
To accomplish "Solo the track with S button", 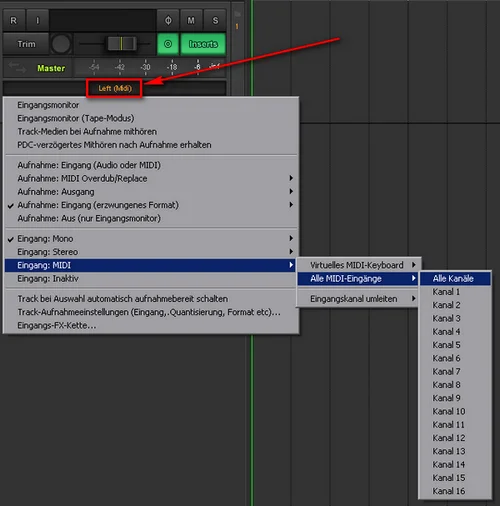I will 215,21.
